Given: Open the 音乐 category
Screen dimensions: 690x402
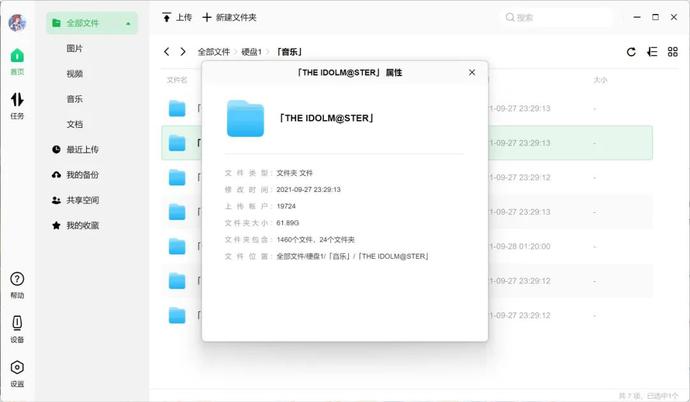Looking at the screenshot, I should (x=74, y=99).
